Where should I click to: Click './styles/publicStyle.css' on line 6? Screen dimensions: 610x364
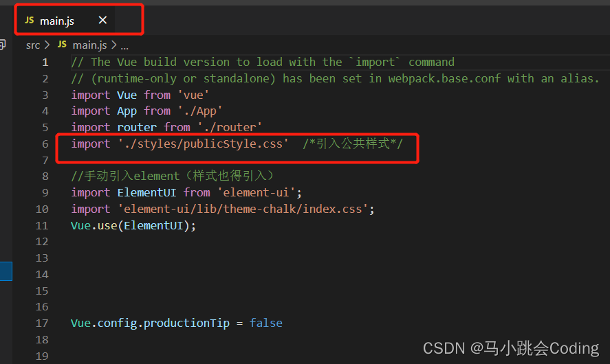[204, 144]
